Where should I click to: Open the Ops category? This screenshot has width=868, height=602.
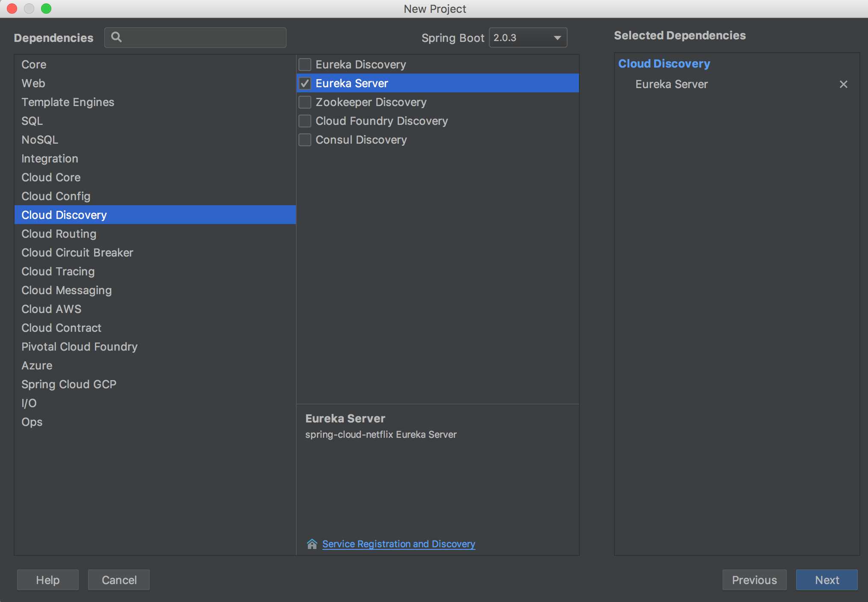155,422
